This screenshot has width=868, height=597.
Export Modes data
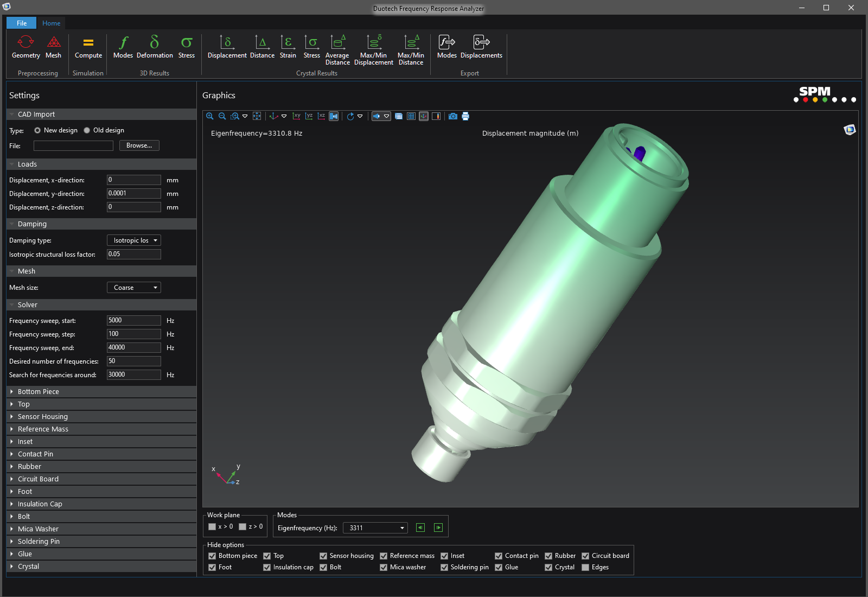pyautogui.click(x=447, y=47)
